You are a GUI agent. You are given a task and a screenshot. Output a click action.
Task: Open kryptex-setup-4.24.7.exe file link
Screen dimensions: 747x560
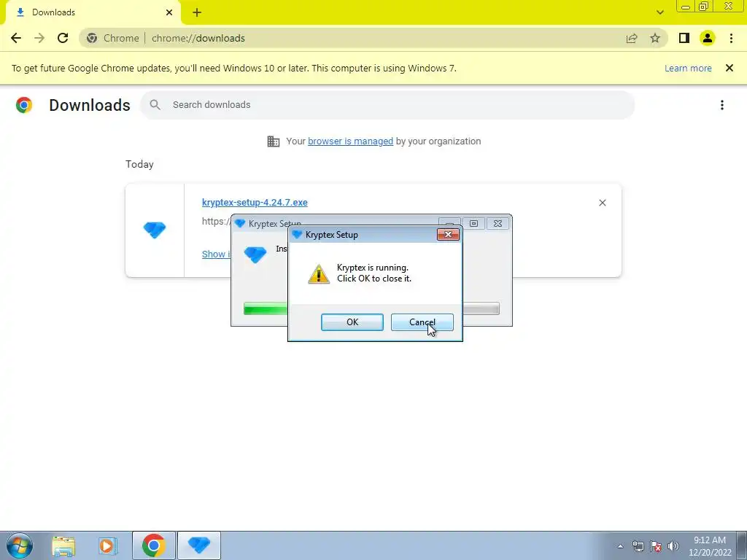[255, 203]
